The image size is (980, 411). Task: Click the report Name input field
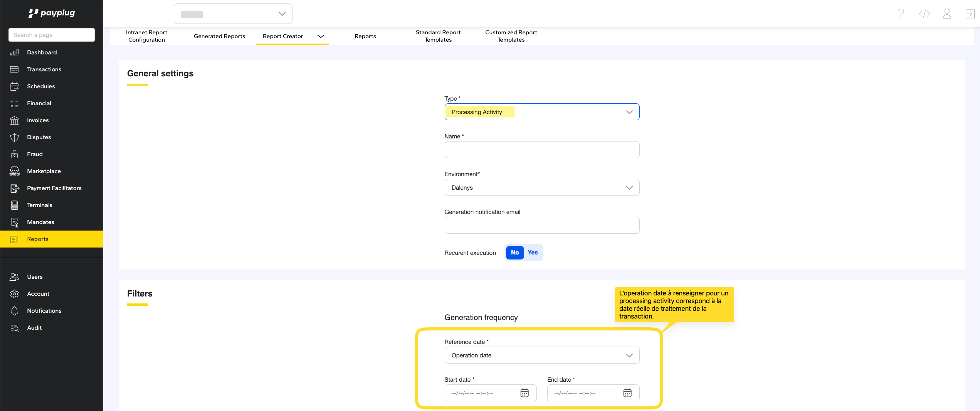[x=541, y=150]
